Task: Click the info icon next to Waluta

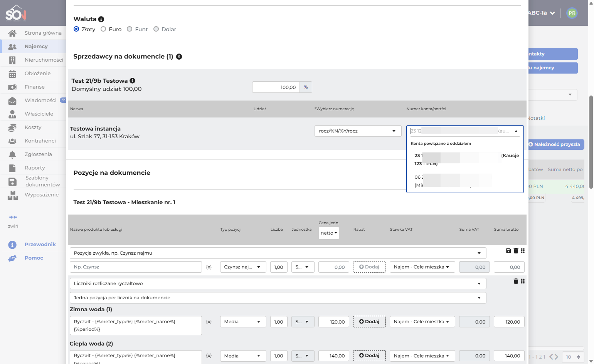Action: click(101, 19)
